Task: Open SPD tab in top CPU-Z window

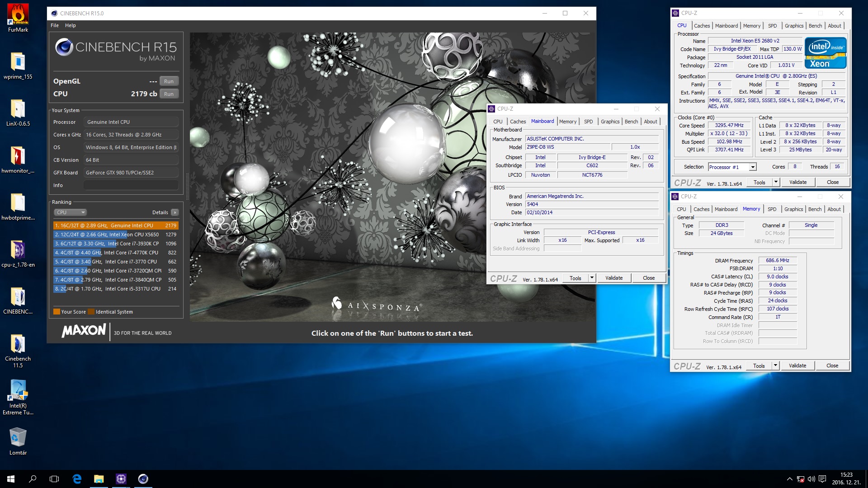Action: [x=772, y=26]
